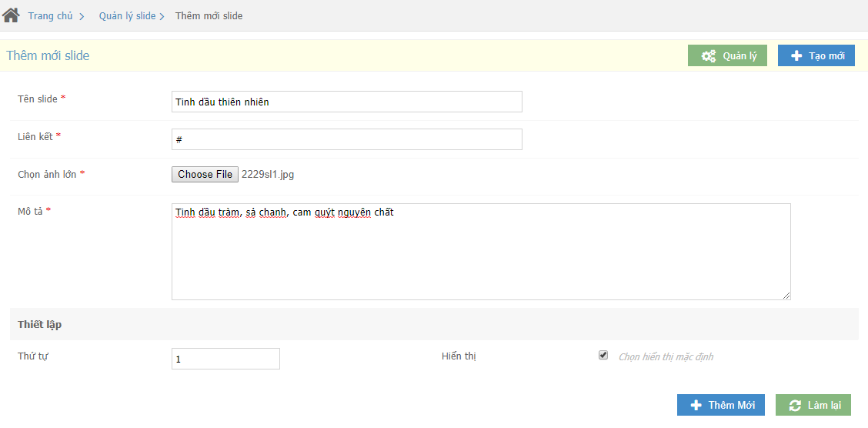The image size is (868, 428).
Task: Click the gears icon on Quản lý button
Action: [709, 56]
